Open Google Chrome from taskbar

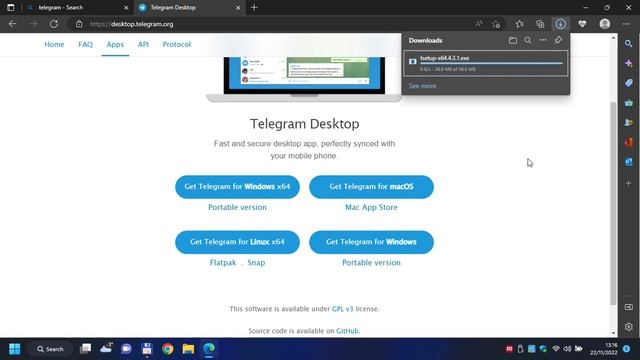click(167, 349)
